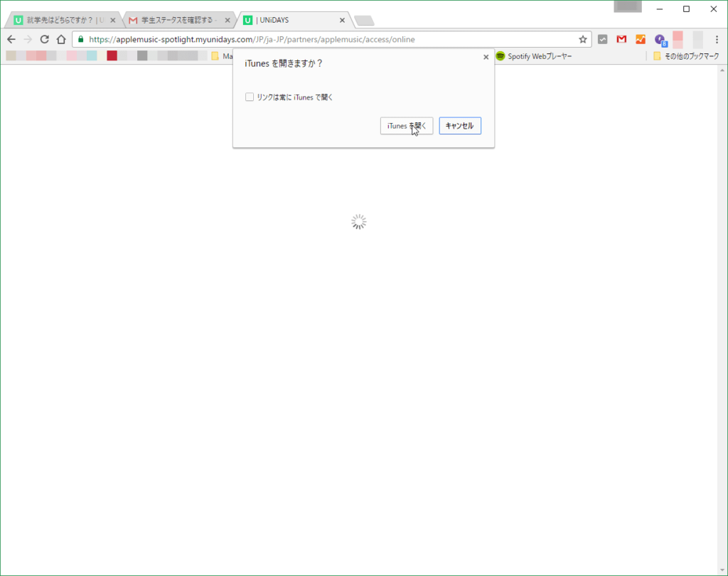Open the gray checkmark extension

tap(603, 40)
